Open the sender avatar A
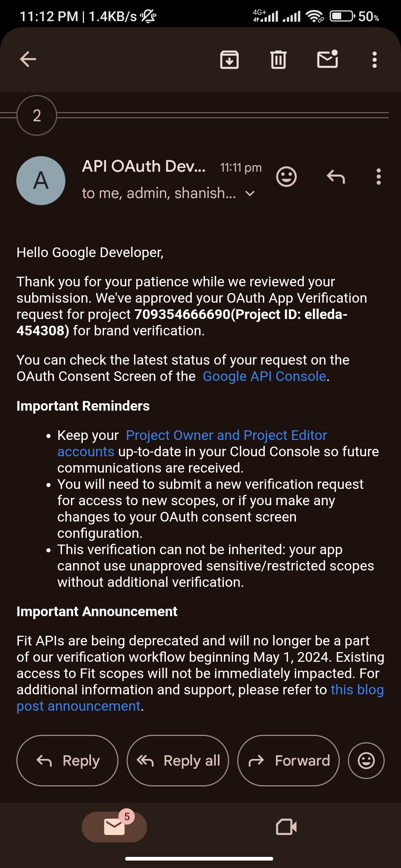The image size is (401, 868). tap(41, 181)
